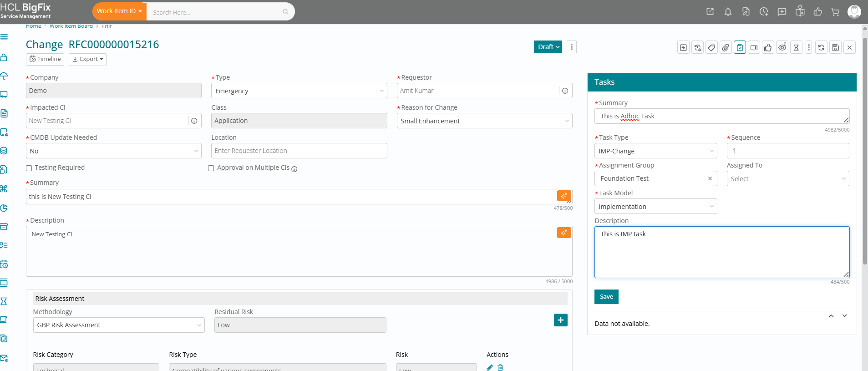Click the document edit icon in header
Image resolution: width=868 pixels, height=371 pixels.
tap(746, 12)
